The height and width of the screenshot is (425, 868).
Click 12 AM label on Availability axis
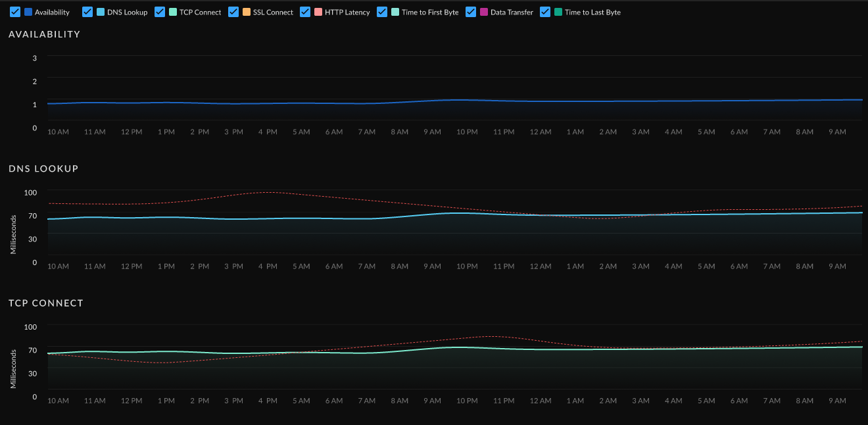pos(541,132)
